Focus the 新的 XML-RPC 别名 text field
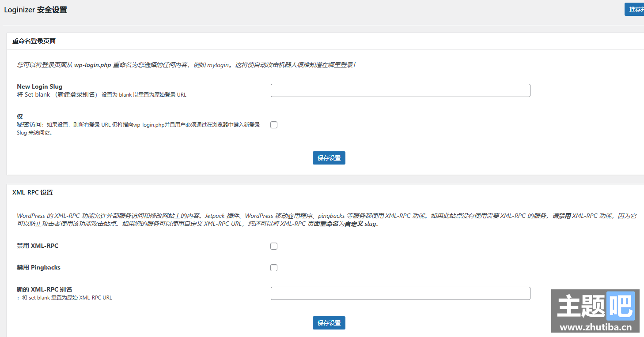The width and height of the screenshot is (644, 337). (x=400, y=293)
